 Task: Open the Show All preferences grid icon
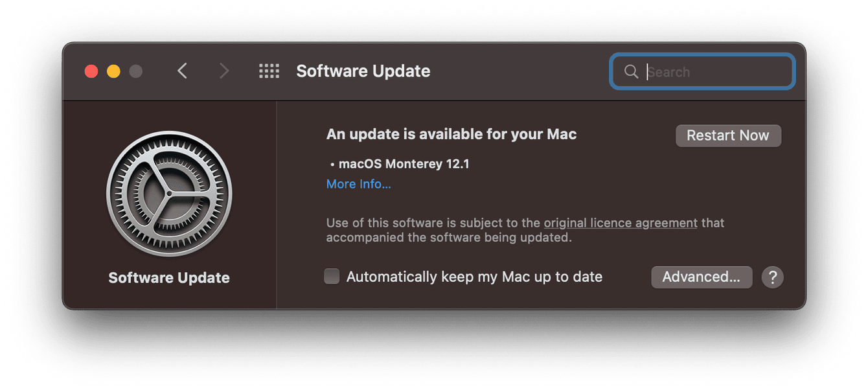tap(269, 71)
